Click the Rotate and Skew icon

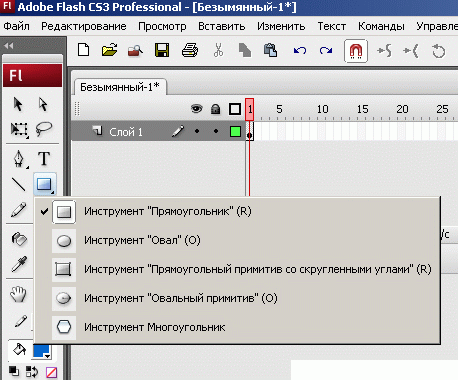pyautogui.click(x=438, y=51)
